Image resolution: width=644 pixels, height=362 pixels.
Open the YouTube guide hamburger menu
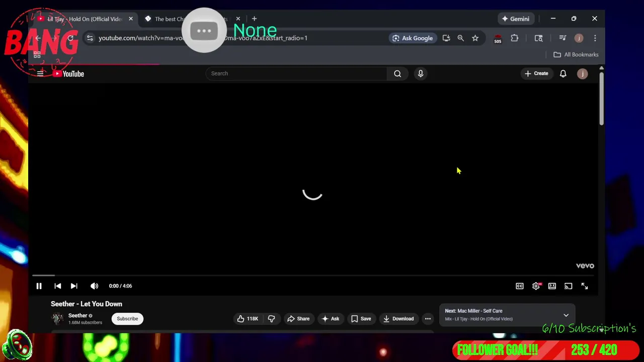pyautogui.click(x=40, y=73)
